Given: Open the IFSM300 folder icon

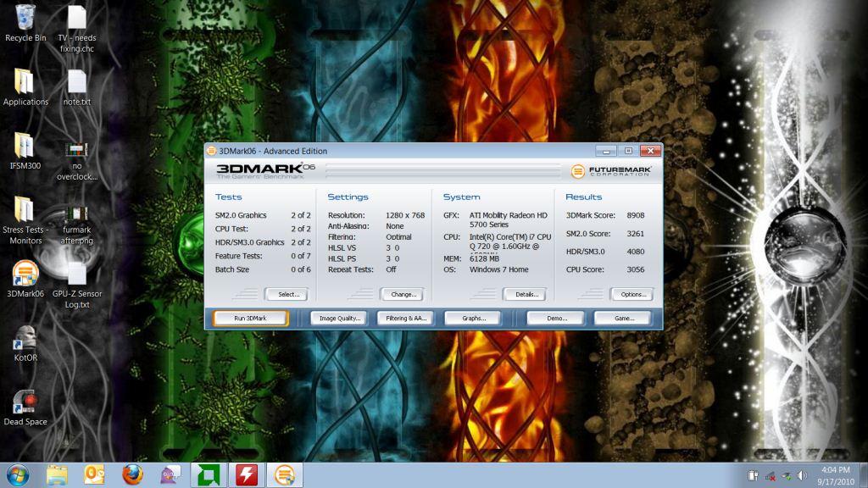Looking at the screenshot, I should (x=25, y=151).
